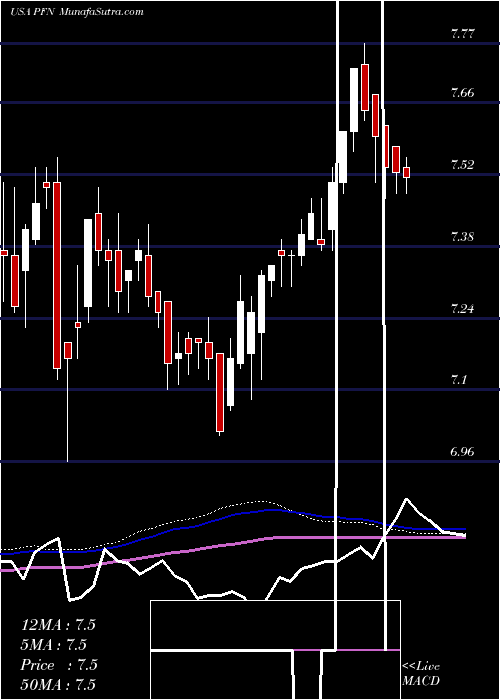The width and height of the screenshot is (500, 700).
Task: Click the '12MA : 7.5' legend entry
Action: (58, 625)
